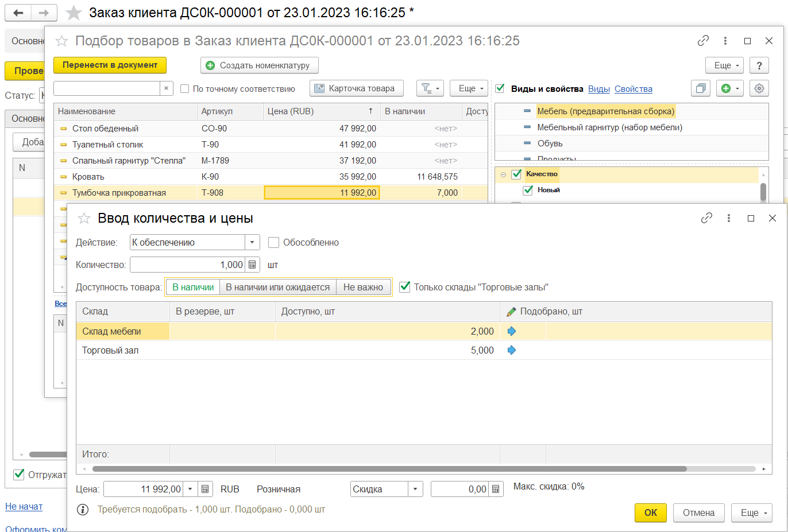Select the В наличии или ожидается option

[278, 287]
